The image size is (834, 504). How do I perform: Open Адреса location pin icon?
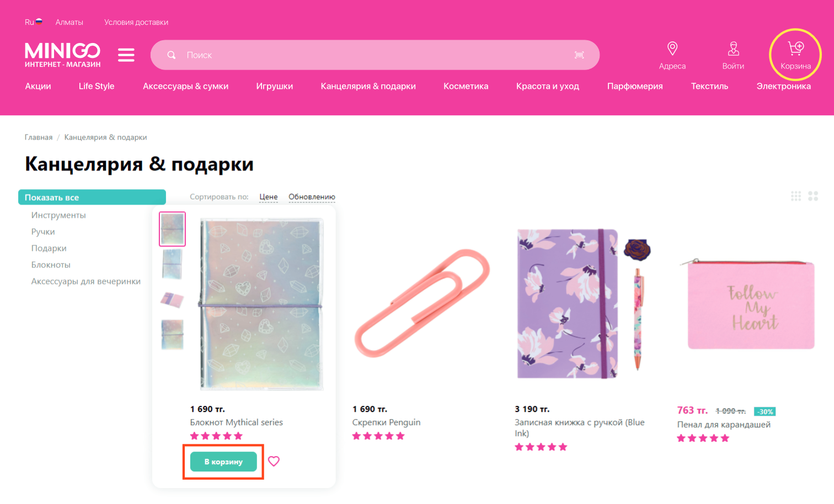click(672, 49)
